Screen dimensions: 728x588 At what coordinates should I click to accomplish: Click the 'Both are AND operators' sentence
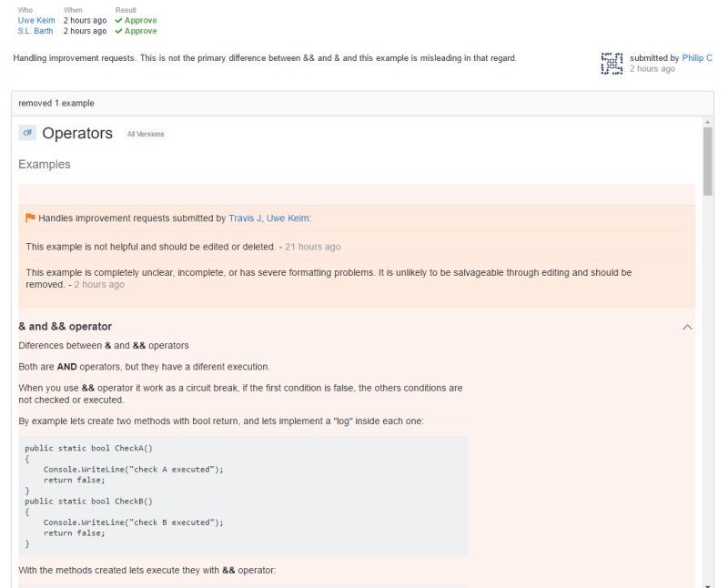[x=144, y=367]
